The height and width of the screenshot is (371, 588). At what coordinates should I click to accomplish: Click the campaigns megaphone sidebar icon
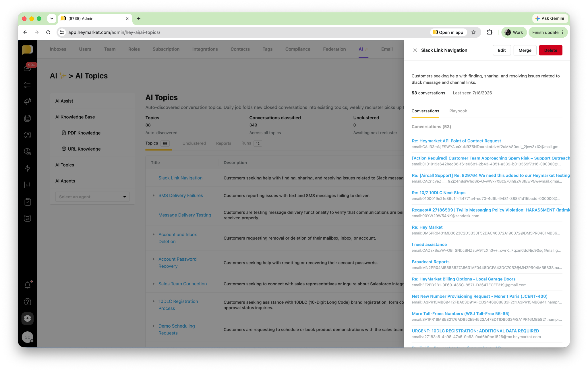[x=28, y=101]
